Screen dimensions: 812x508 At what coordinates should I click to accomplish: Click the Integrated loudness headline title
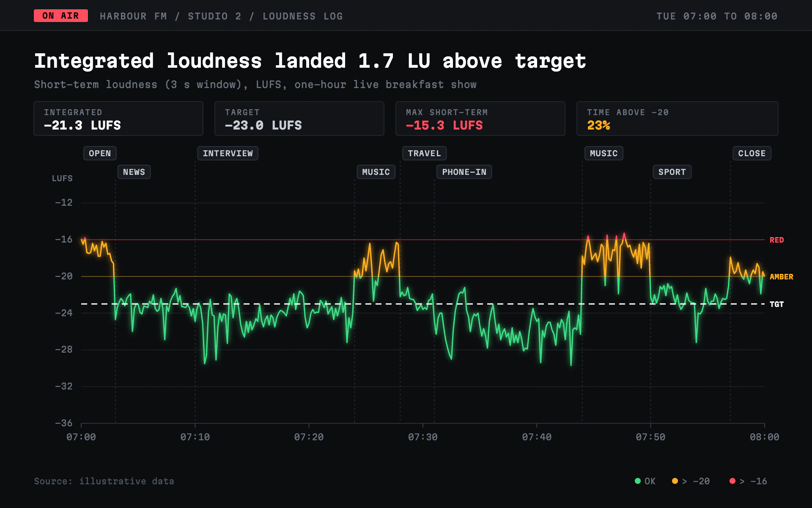(x=310, y=61)
